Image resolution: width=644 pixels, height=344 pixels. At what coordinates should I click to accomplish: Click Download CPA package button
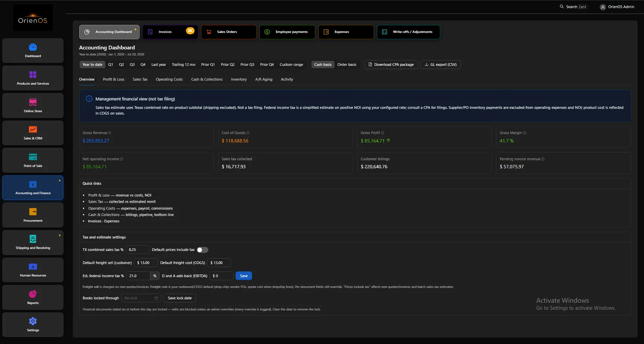391,65
